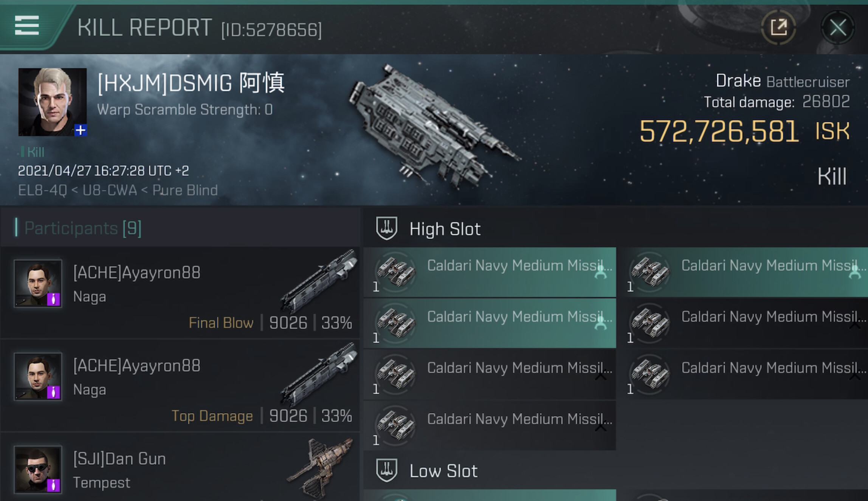Click the High Slot shield icon
The width and height of the screenshot is (868, 501).
[x=386, y=228]
